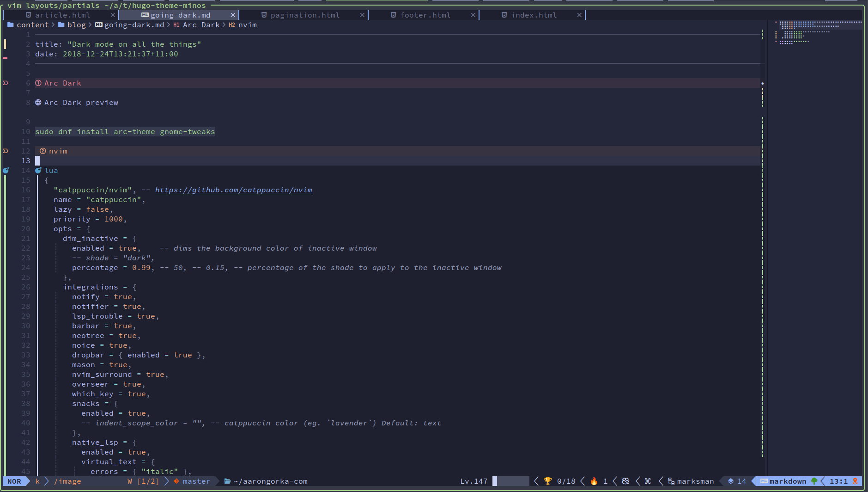
Task: Fold the lua code block via its gutter marker
Action: (6, 170)
